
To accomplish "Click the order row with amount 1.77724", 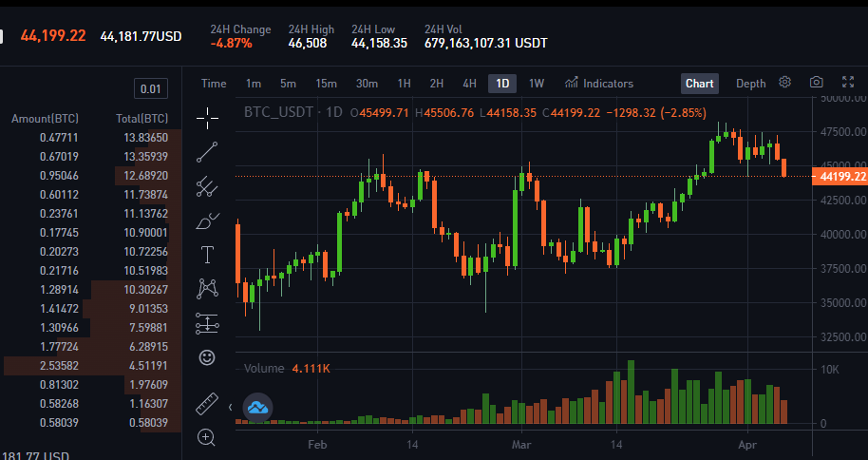I will (92, 347).
